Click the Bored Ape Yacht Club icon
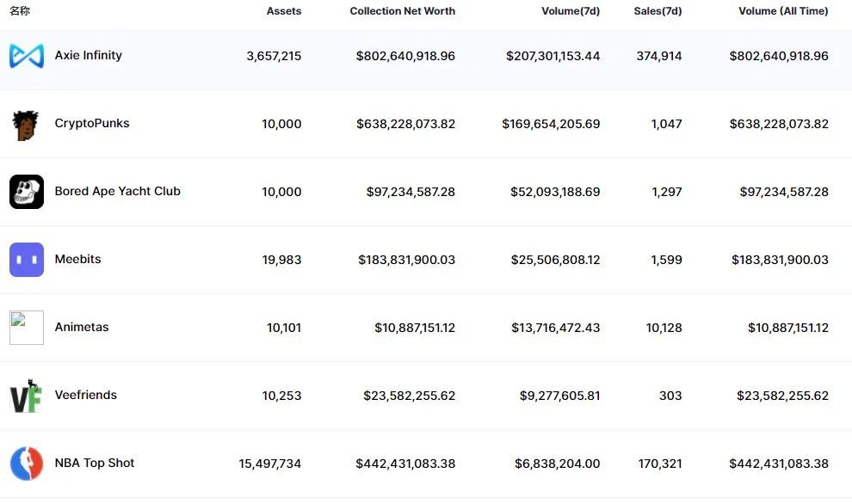Image resolution: width=852 pixels, height=504 pixels. coord(26,192)
